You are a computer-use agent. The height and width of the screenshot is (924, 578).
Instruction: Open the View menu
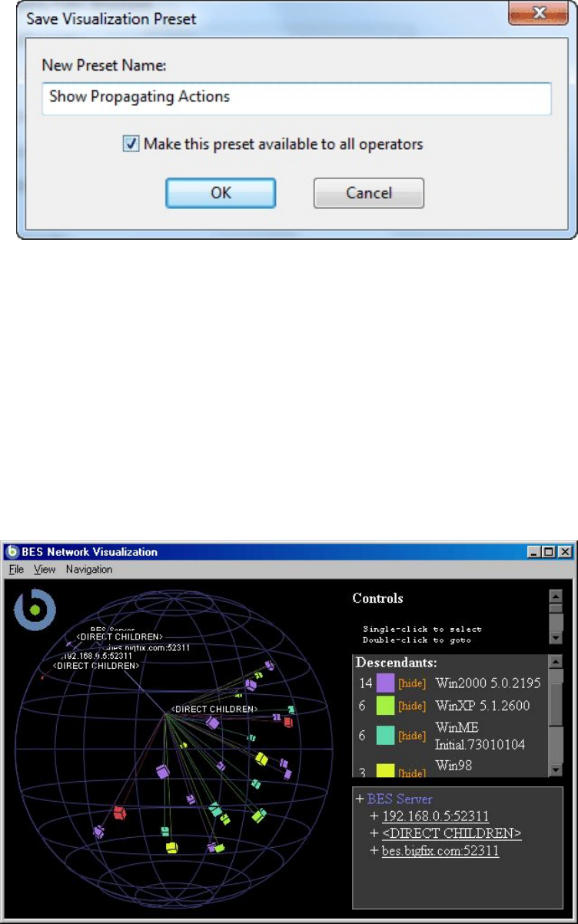45,570
